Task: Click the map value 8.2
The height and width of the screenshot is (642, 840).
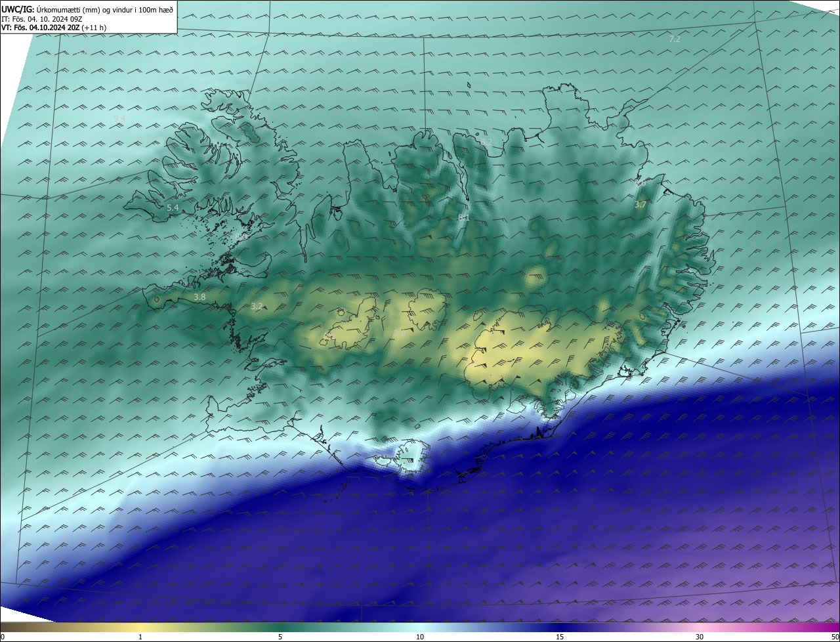Action: click(486, 142)
